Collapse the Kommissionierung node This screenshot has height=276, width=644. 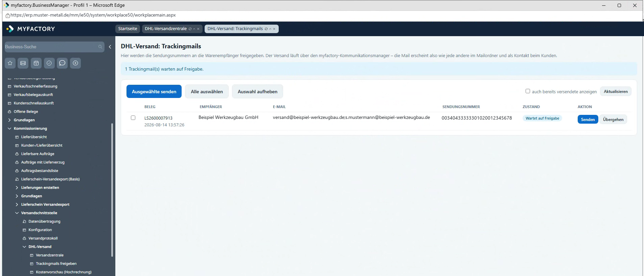click(9, 128)
